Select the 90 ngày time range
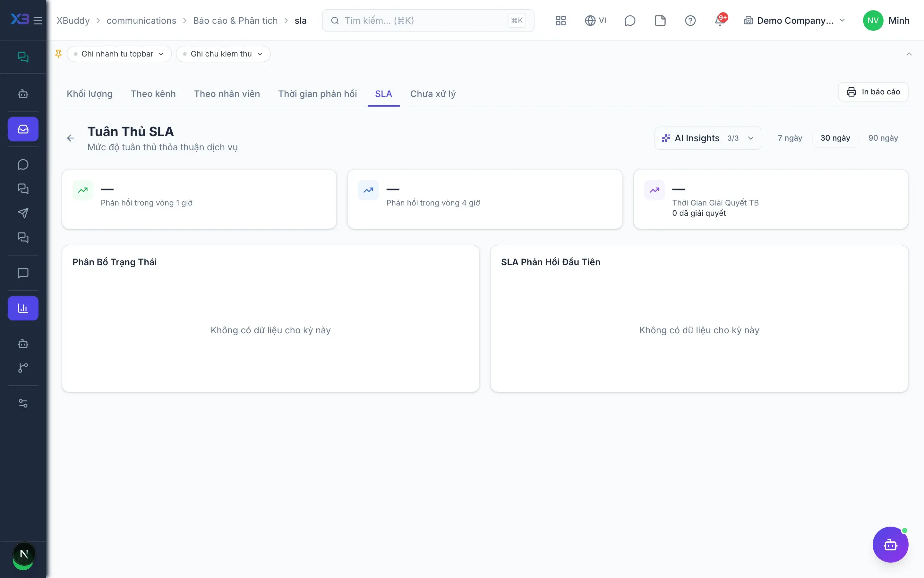This screenshot has width=924, height=578. [883, 138]
